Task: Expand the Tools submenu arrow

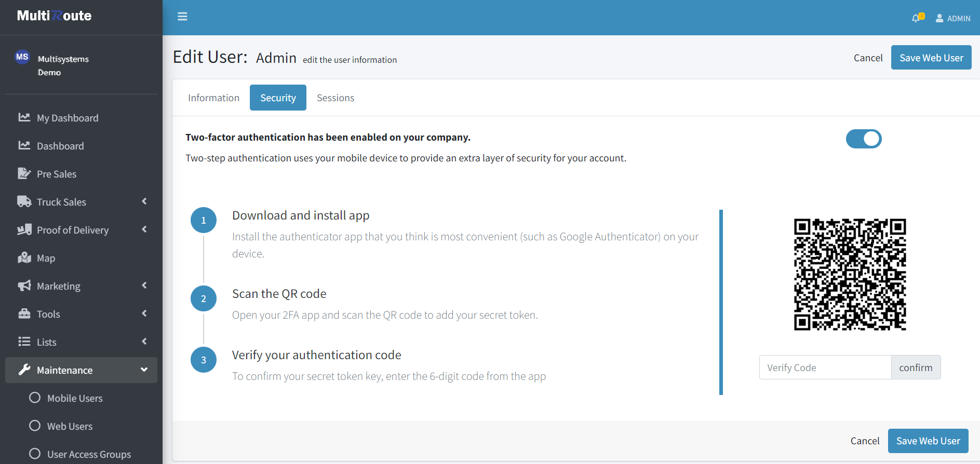Action: (x=144, y=313)
